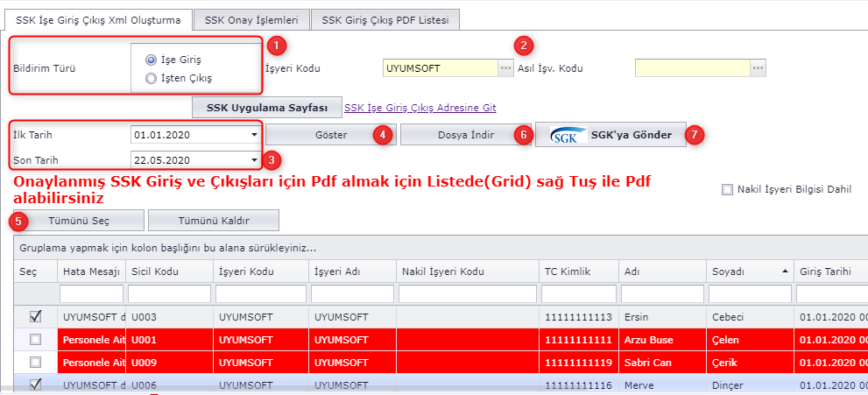Click the ellipsis button beside Asıl İşv. Kodu
The image size is (868, 395).
tap(758, 68)
